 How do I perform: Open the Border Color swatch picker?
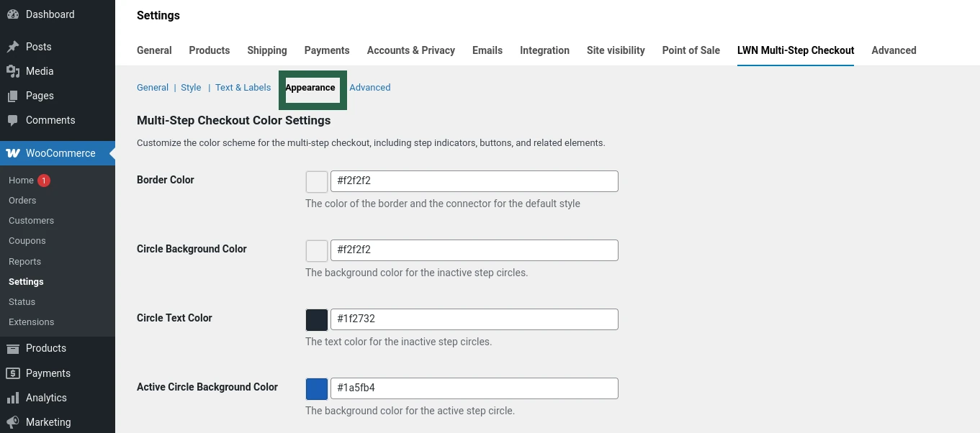tap(317, 181)
